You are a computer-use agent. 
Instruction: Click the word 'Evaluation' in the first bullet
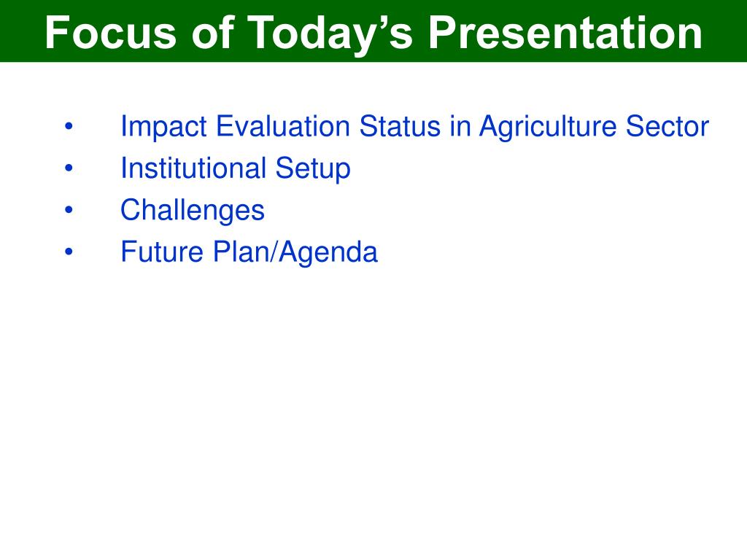tap(283, 126)
